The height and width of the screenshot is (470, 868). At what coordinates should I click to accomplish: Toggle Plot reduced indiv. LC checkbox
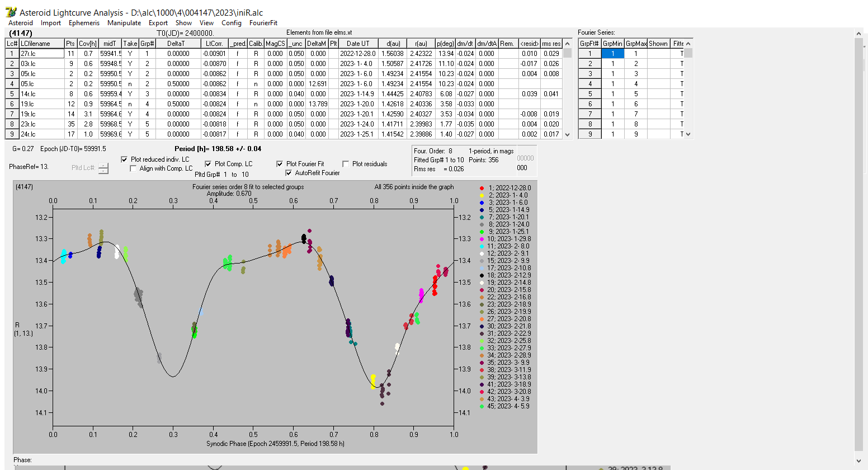[x=124, y=159]
